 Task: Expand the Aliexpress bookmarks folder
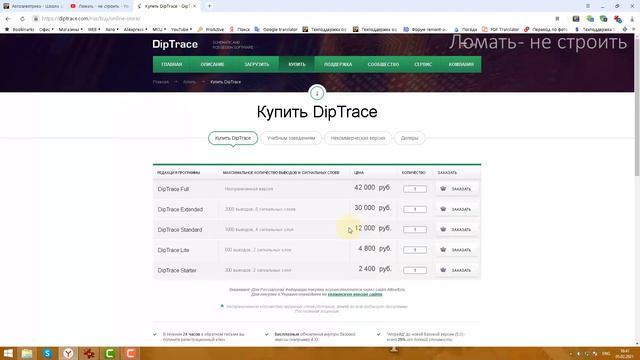pyautogui.click(x=135, y=29)
